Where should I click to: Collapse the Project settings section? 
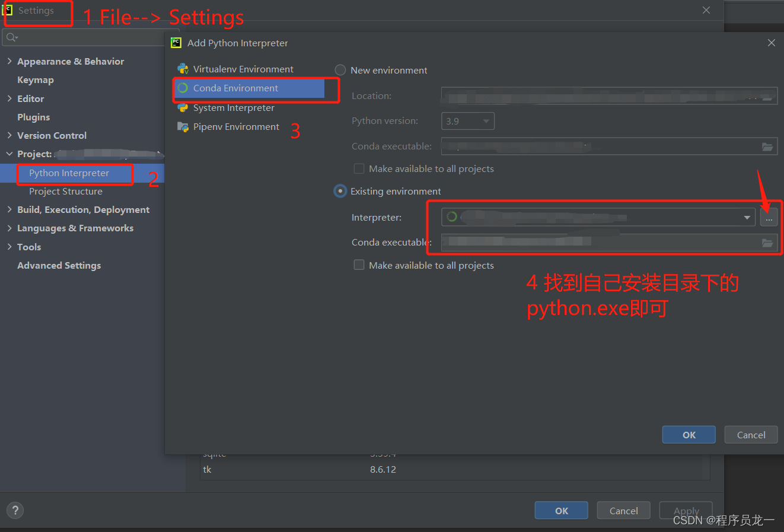coord(9,154)
